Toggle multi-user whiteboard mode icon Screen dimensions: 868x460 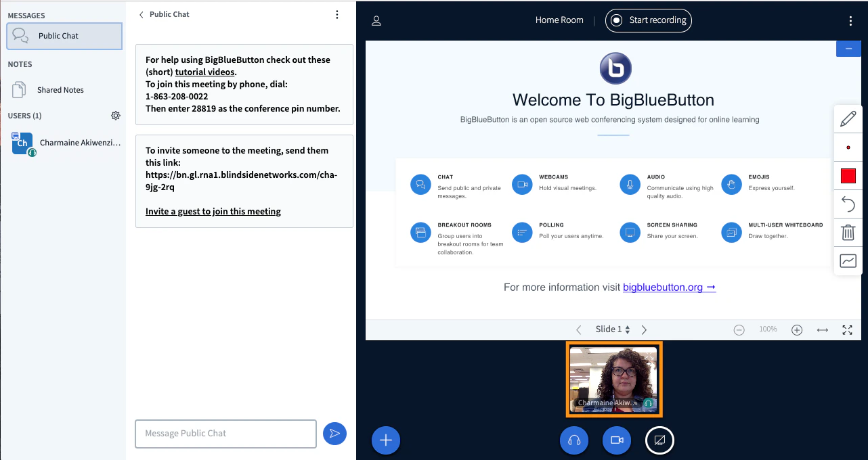click(x=848, y=261)
